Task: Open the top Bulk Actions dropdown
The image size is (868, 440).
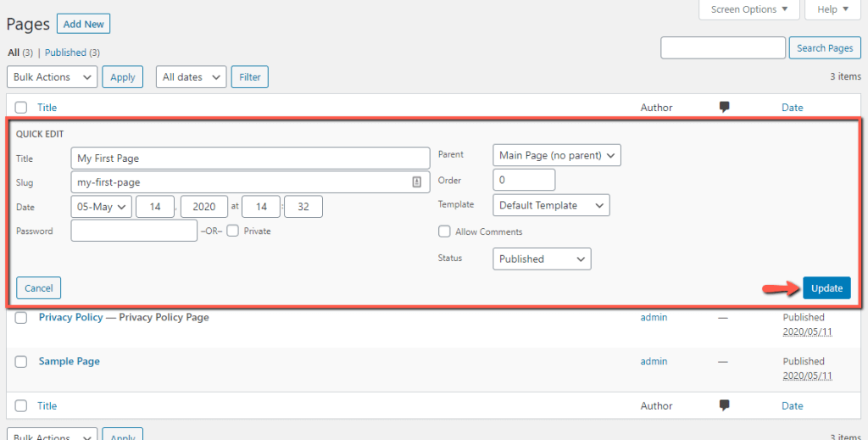Action: pyautogui.click(x=52, y=77)
